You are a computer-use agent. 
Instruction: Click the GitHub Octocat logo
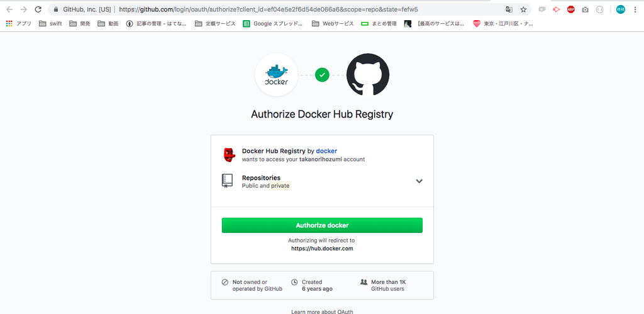[367, 75]
